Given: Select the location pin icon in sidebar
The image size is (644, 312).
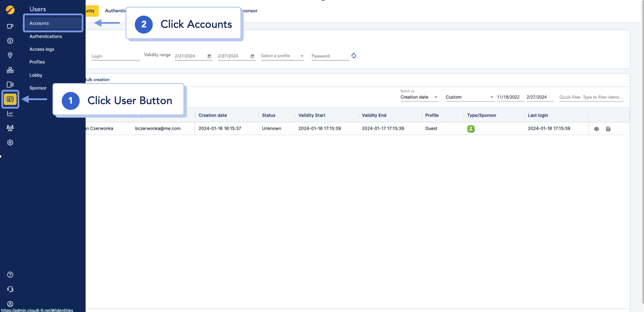Looking at the screenshot, I should click(10, 55).
